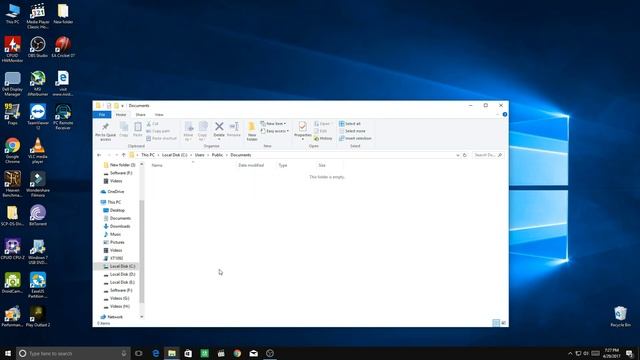Open CPUID CPU-Z desktop shortcut
The height and width of the screenshot is (360, 640).
(12, 249)
